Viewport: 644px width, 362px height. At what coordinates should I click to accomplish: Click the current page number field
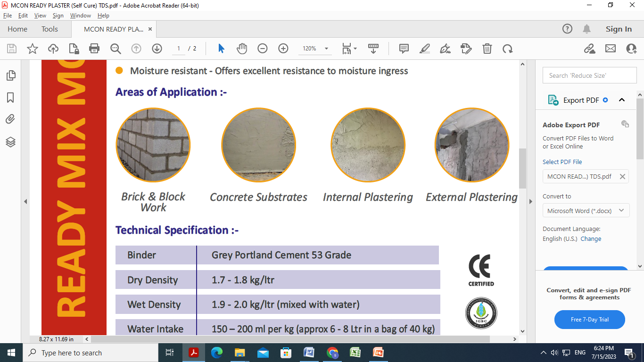(179, 49)
